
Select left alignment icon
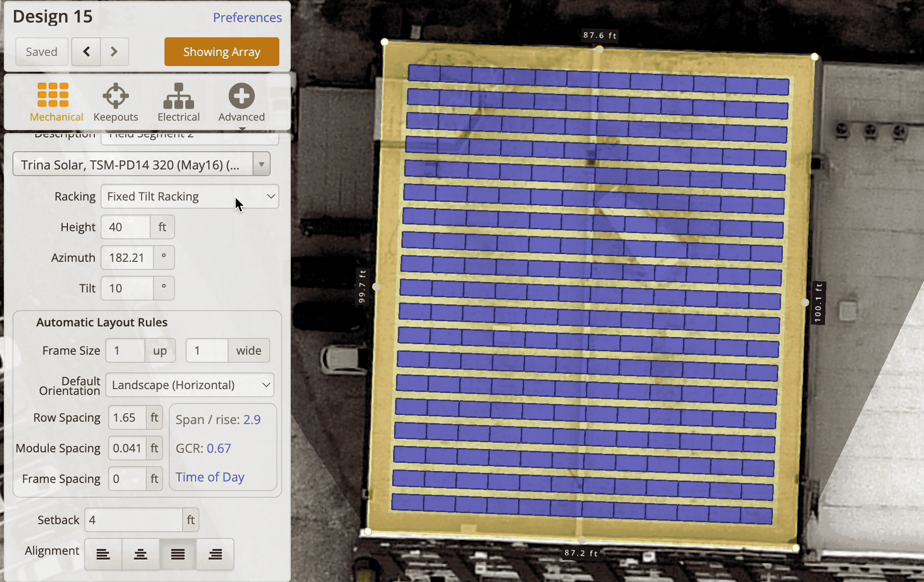point(103,554)
